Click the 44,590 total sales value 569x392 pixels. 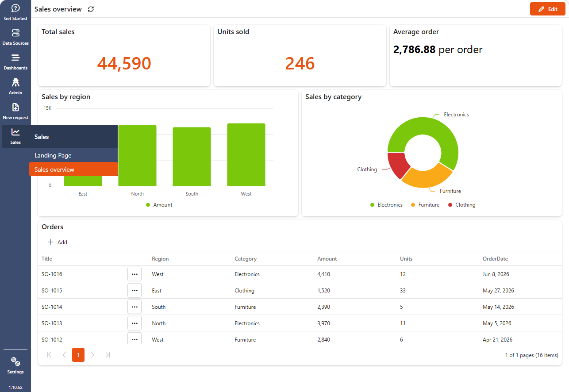coord(124,64)
